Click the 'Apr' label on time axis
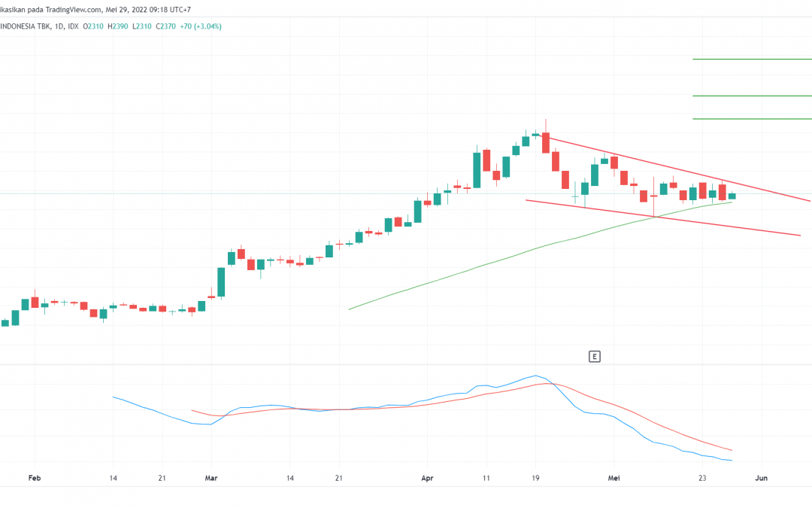The image size is (812, 508). click(x=427, y=478)
